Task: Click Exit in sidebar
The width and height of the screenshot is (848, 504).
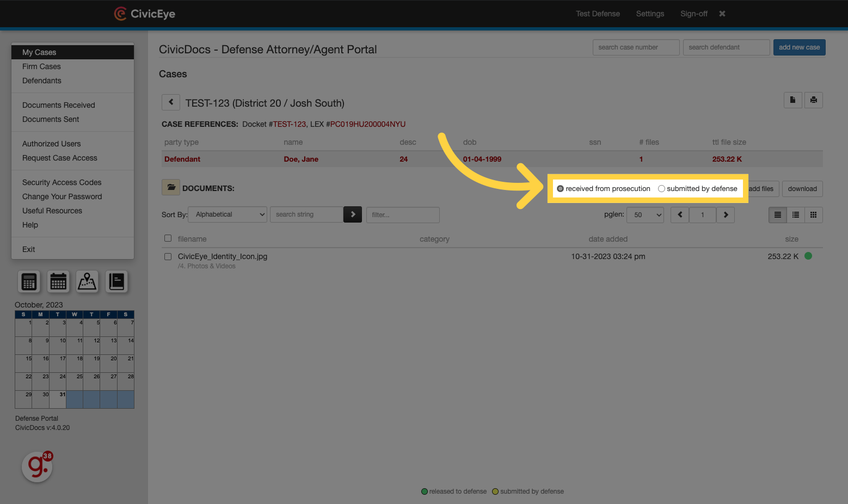Action: [x=72, y=249]
